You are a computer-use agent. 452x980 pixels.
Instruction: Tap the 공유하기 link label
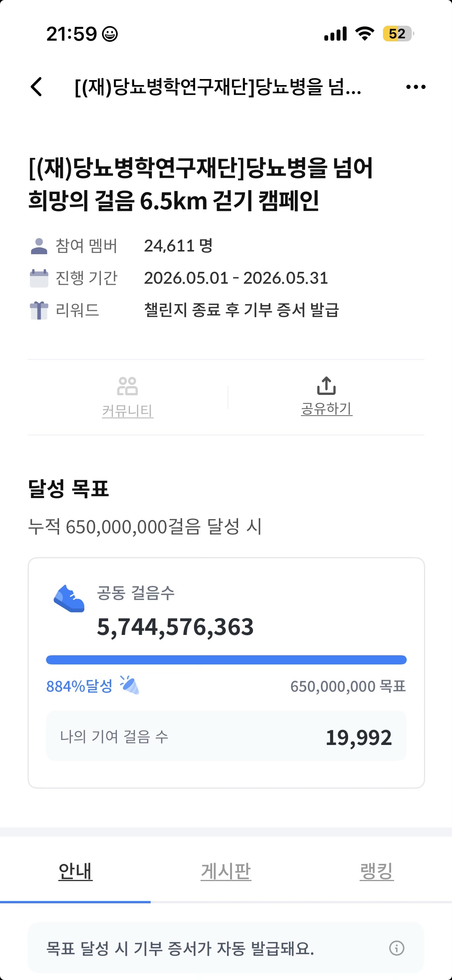pyautogui.click(x=327, y=409)
